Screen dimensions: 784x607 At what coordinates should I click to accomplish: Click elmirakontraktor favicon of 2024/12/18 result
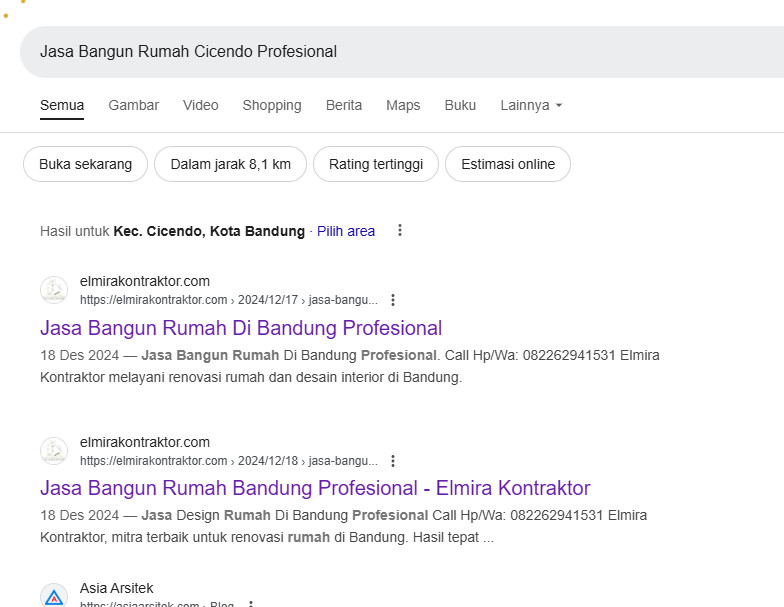(54, 451)
